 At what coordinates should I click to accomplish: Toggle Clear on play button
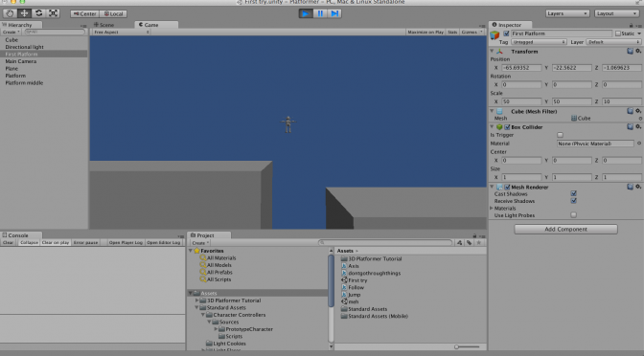pos(56,243)
